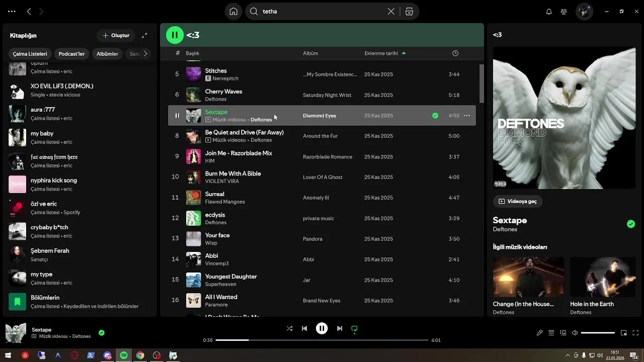
Task: Toggle saved checkmark in now playing panel
Action: coord(631,224)
